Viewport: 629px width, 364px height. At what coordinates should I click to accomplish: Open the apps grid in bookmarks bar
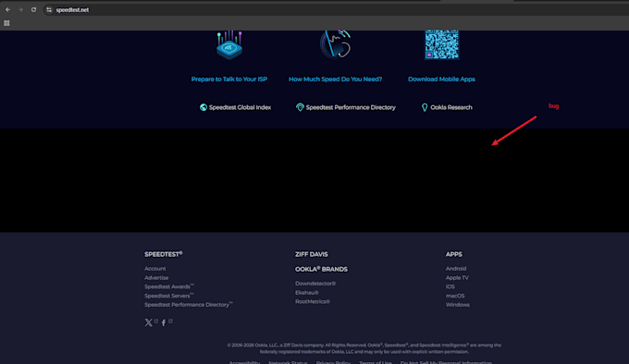[x=6, y=23]
